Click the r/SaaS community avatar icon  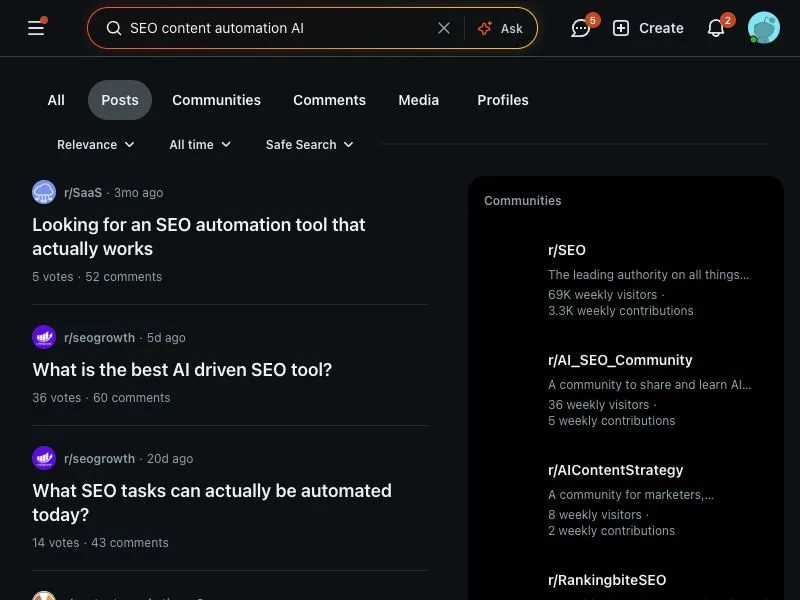44,192
